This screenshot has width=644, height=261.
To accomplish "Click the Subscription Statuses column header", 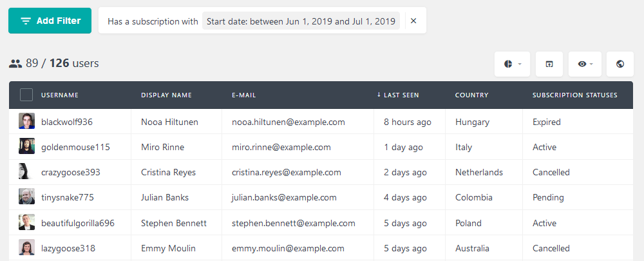I will (x=574, y=95).
